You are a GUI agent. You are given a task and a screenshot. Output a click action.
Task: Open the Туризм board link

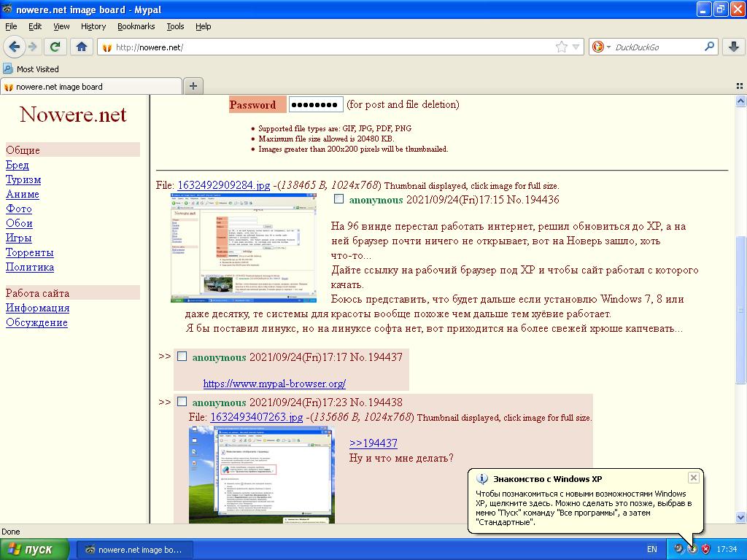[x=23, y=179]
